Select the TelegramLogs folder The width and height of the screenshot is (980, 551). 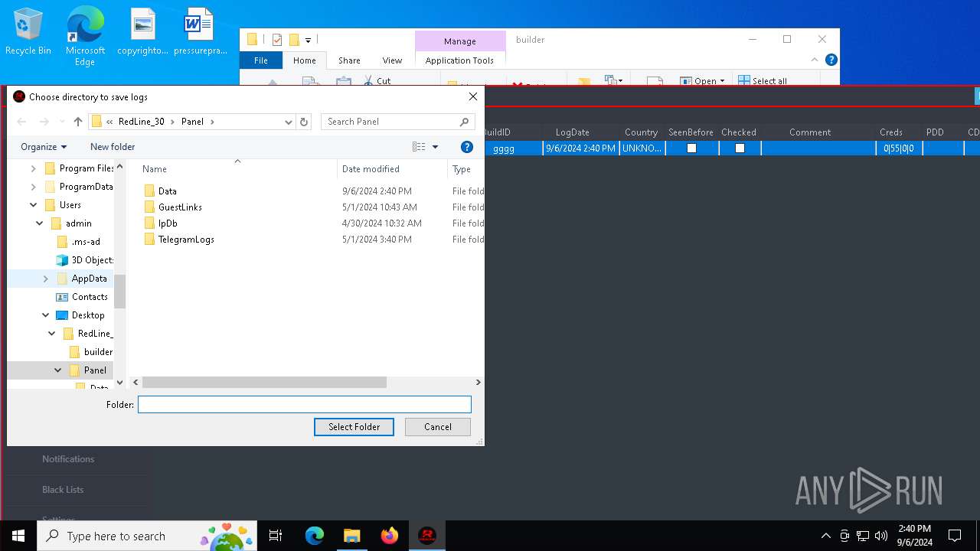[x=186, y=240]
